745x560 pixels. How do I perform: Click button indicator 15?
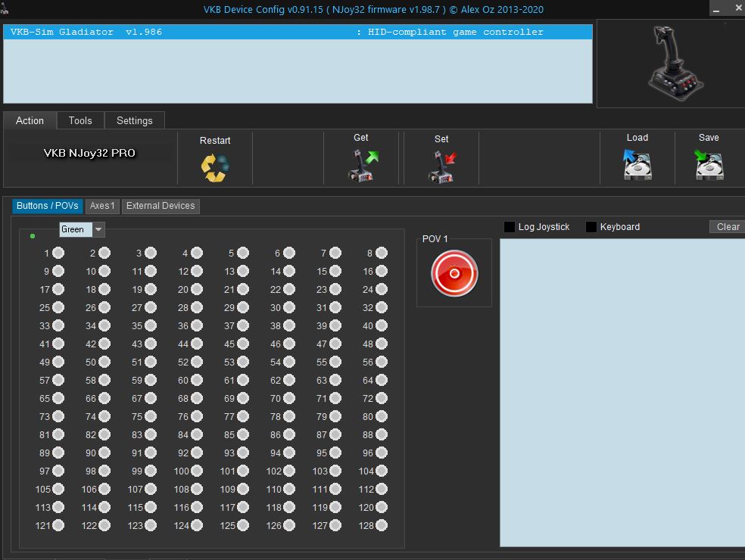click(335, 271)
